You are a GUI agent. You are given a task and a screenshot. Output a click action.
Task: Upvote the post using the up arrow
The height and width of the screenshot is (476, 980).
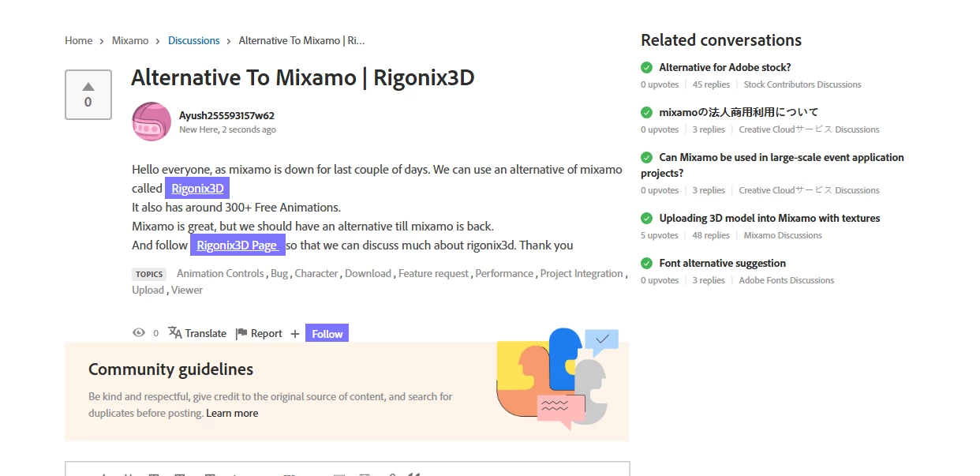click(x=88, y=86)
